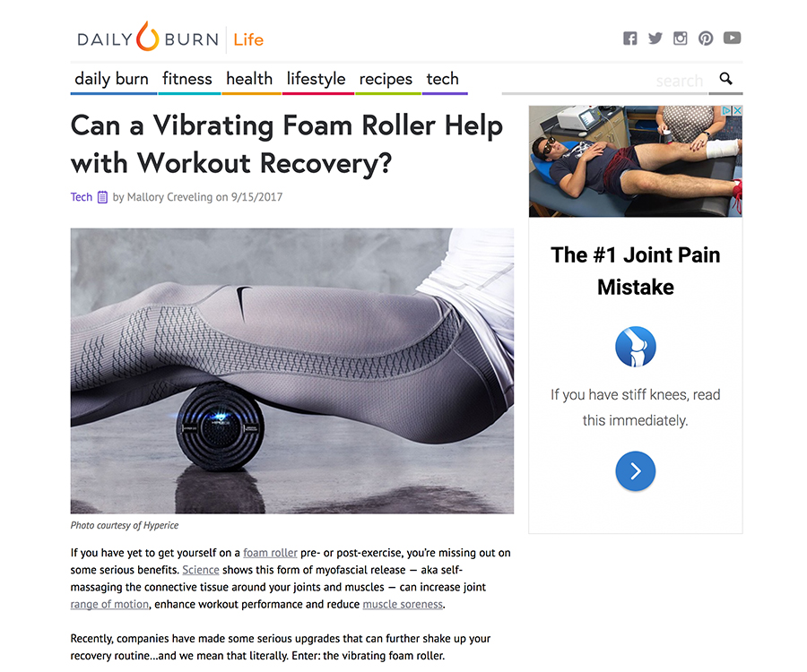This screenshot has height=672, width=807.
Task: Click into the search input field
Action: [x=604, y=81]
